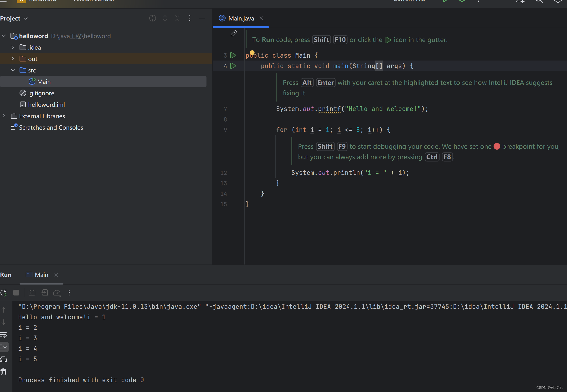Select Main class in project tree
This screenshot has width=567, height=392.
(103, 81)
